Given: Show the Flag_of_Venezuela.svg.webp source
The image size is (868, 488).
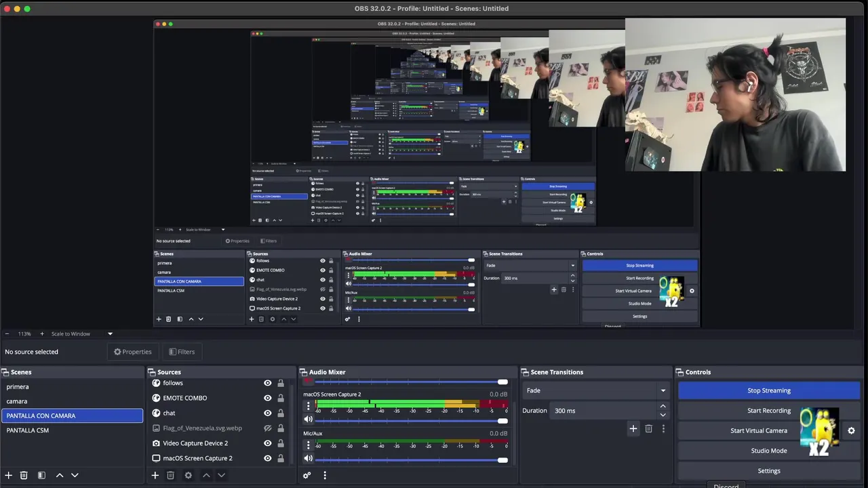Looking at the screenshot, I should [x=268, y=428].
